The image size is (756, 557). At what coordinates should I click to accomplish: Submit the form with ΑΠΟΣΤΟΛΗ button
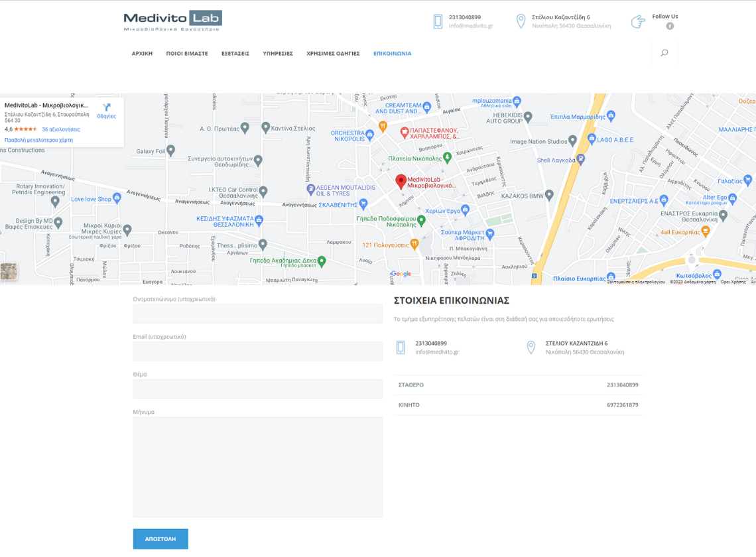160,538
